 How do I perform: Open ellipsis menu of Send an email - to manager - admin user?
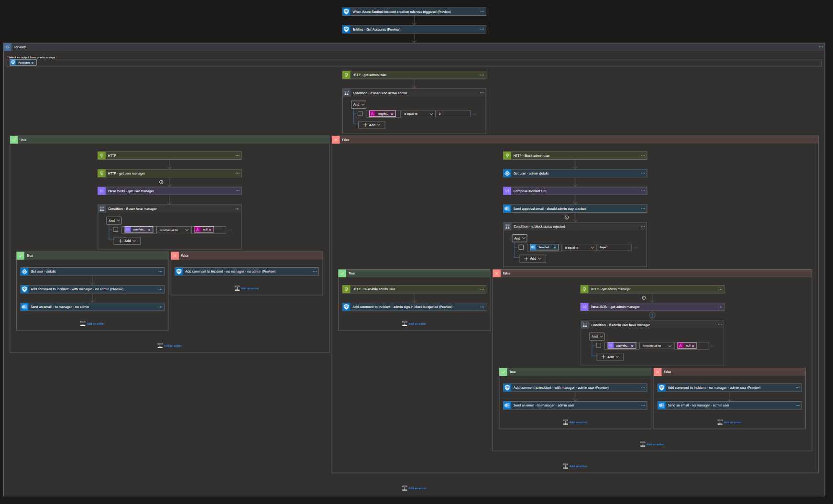(643, 405)
